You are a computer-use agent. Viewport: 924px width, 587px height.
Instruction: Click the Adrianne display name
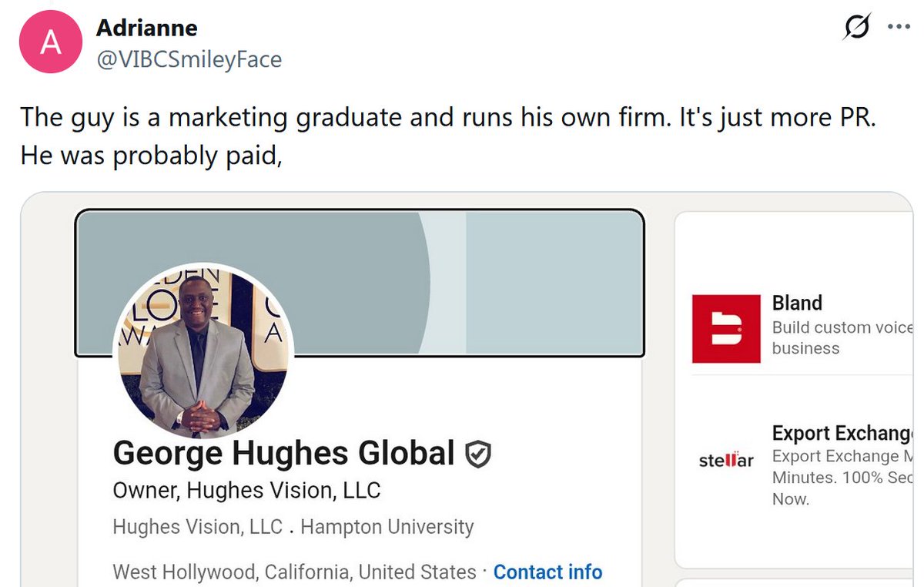(x=146, y=29)
